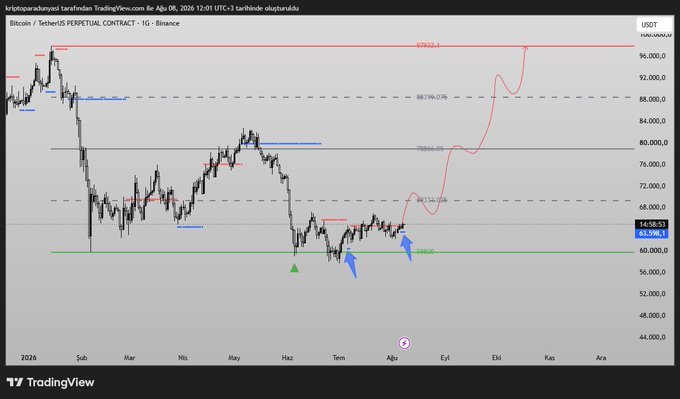Click the 92.000,0 price axis label

(652, 78)
